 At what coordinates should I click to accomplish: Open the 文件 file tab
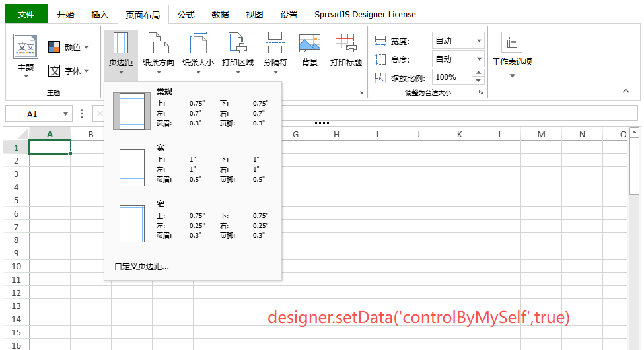(26, 14)
